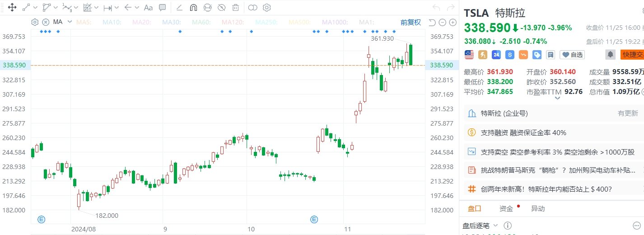Image resolution: width=644 pixels, height=235 pixels.
Task: Click the magnet snap tool icon
Action: coord(193,7)
